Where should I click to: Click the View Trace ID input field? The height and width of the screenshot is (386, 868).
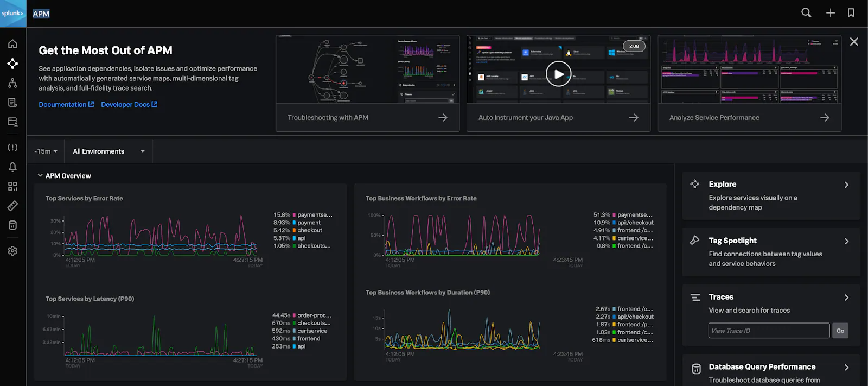(x=768, y=331)
